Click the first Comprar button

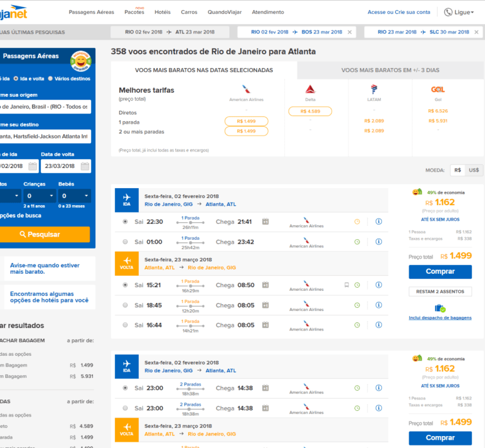pos(440,271)
